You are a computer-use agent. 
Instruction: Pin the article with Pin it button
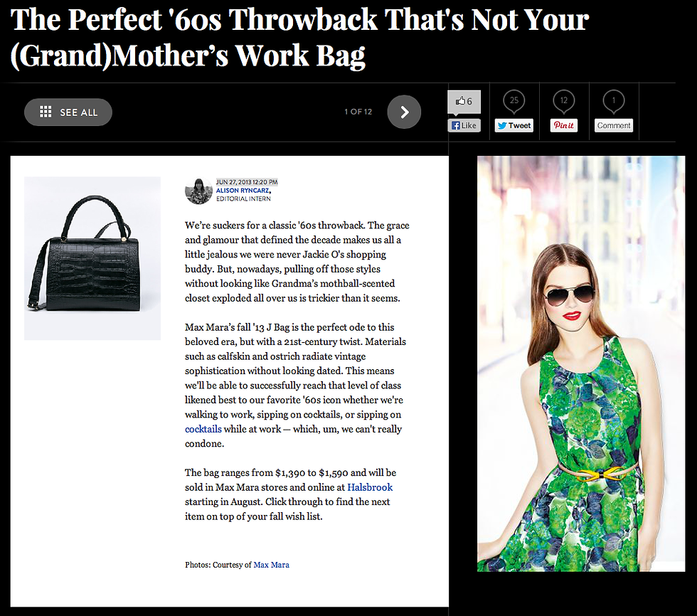tap(563, 125)
